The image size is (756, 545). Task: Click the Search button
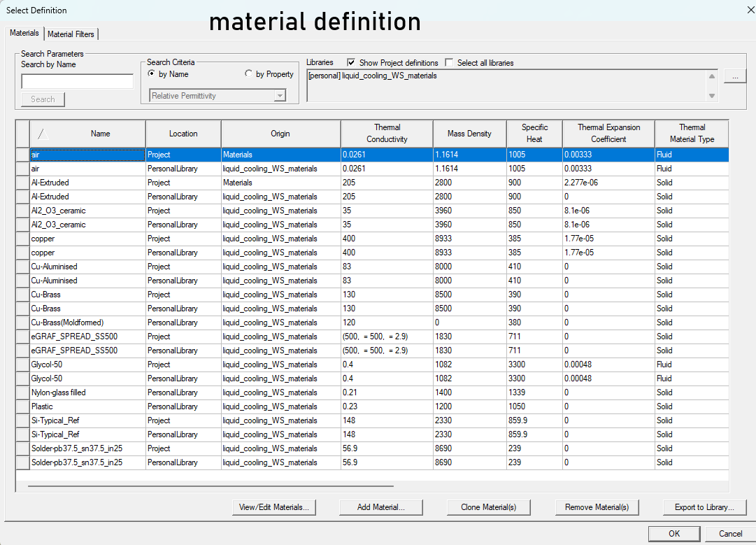(x=43, y=99)
